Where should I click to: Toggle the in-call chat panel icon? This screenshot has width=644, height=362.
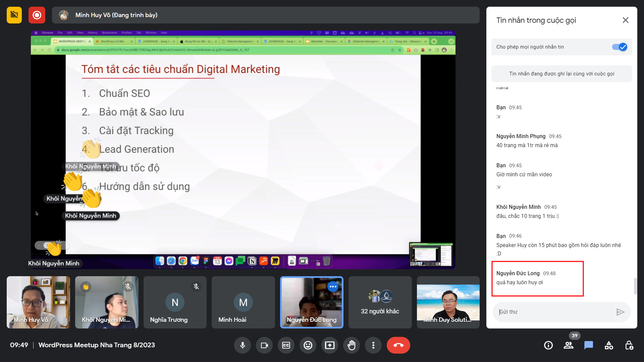pos(589,345)
